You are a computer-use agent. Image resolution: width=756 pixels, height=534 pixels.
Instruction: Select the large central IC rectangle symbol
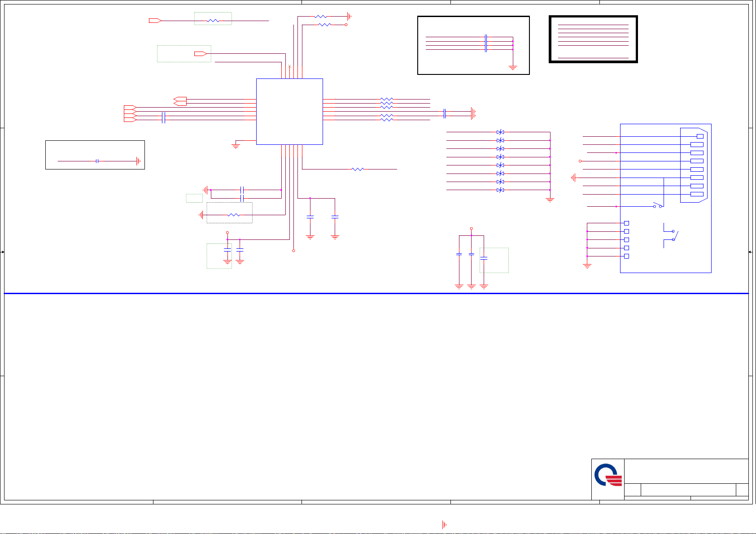(x=289, y=112)
